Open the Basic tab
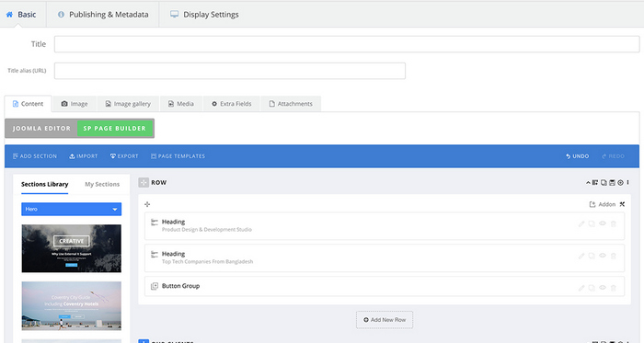 click(21, 15)
